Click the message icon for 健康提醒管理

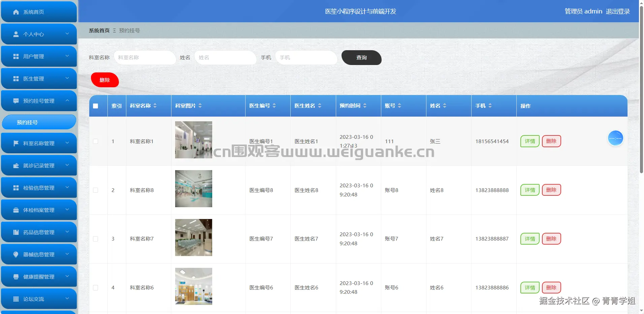click(x=16, y=277)
